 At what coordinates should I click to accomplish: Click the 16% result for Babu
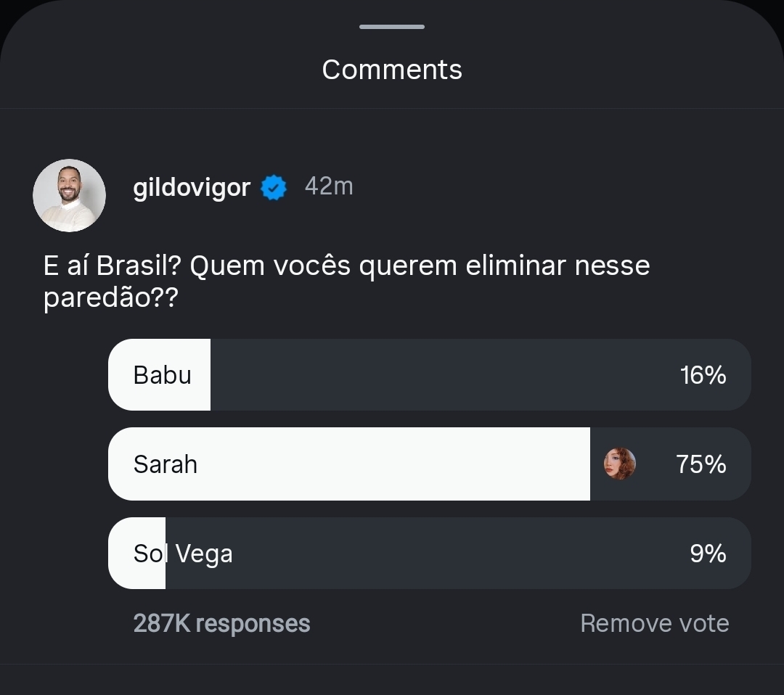(703, 375)
